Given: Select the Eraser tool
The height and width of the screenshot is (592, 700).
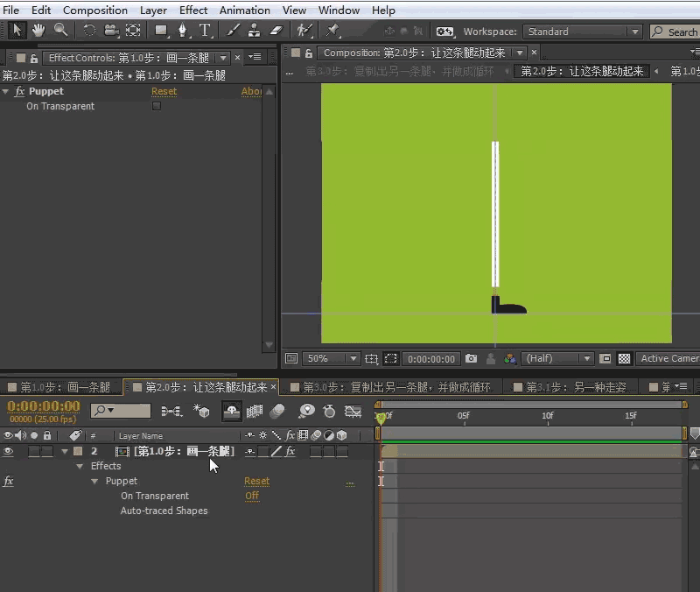Looking at the screenshot, I should click(276, 31).
